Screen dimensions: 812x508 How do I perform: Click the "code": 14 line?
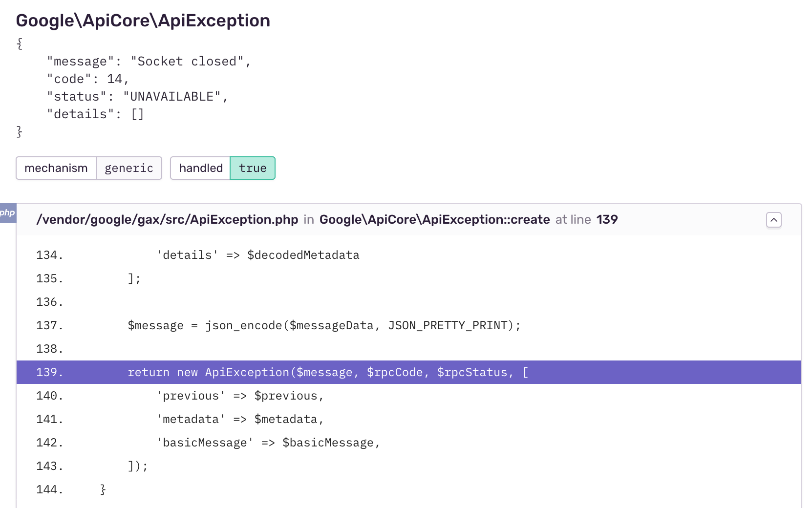tap(88, 79)
